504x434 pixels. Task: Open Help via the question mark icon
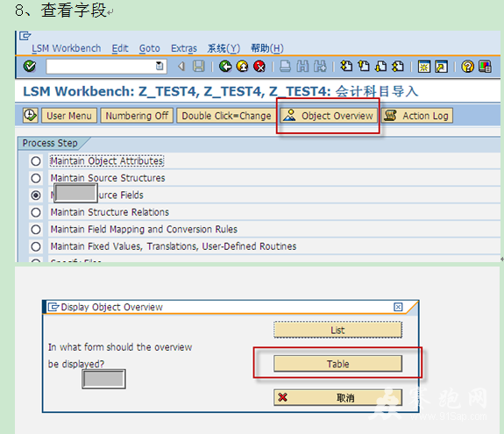pyautogui.click(x=467, y=67)
